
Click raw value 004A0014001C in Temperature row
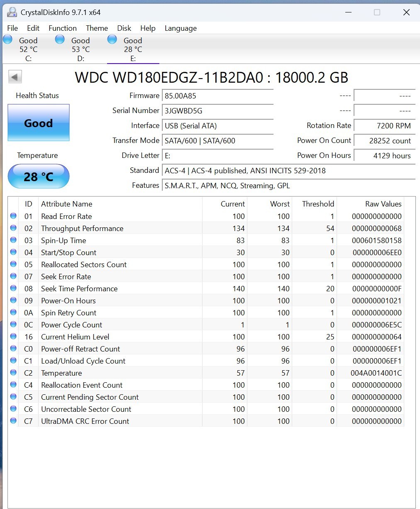[x=376, y=373]
